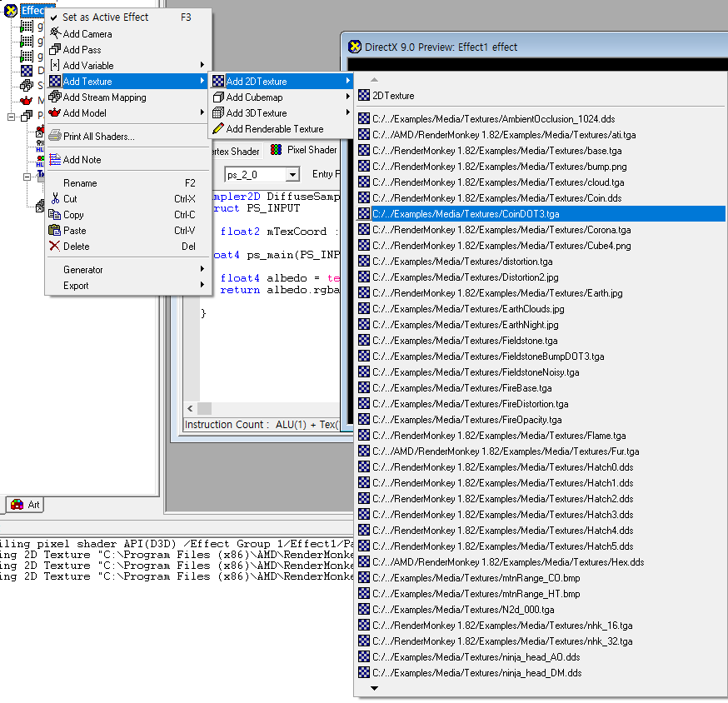Click the Print All Shaders printer icon
Screen dimensions: 728x703
55,136
